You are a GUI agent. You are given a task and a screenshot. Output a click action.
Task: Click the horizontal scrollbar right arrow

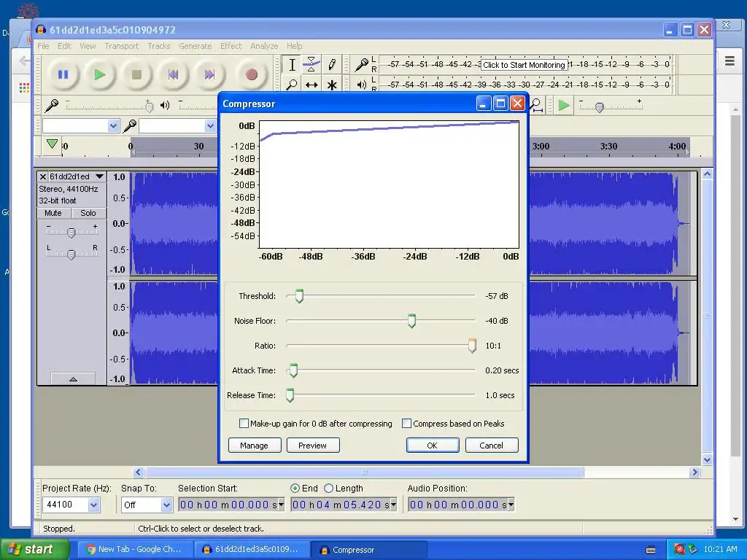[x=694, y=472]
